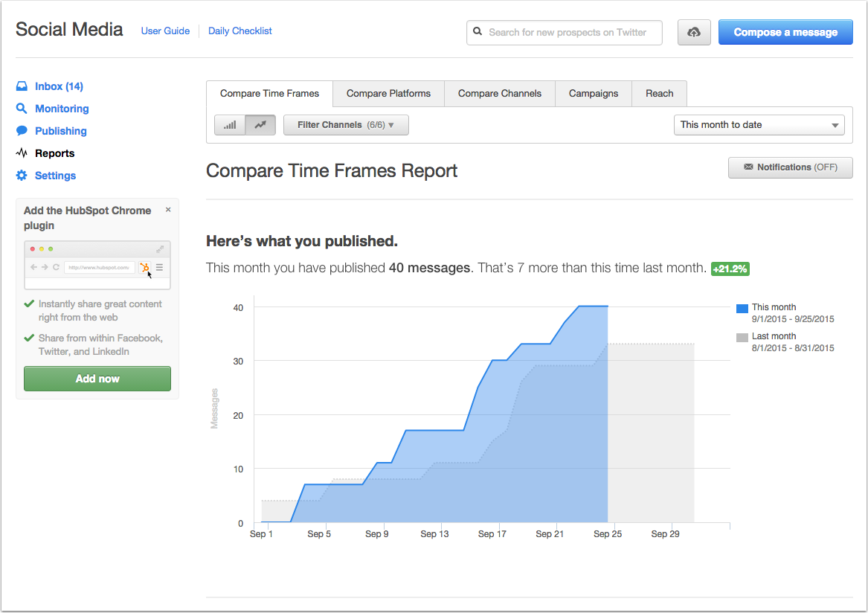
Task: Click the Settings gear icon
Action: tap(22, 176)
